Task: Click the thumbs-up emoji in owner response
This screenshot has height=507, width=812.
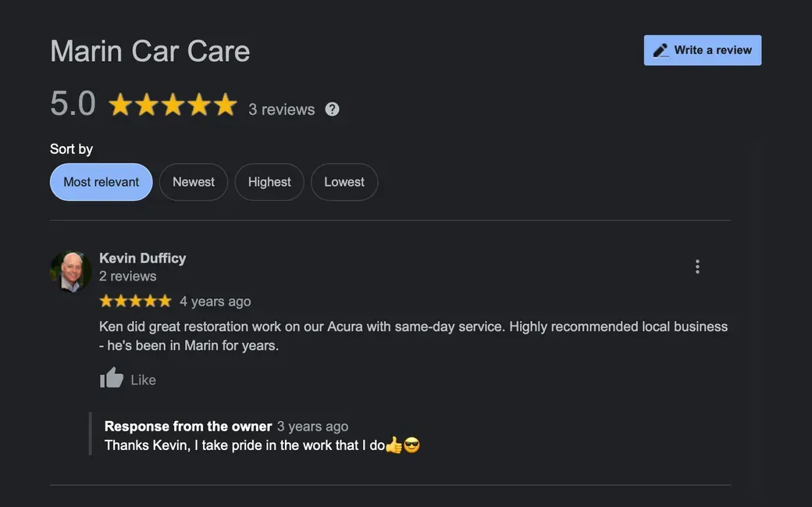Action: pyautogui.click(x=394, y=446)
